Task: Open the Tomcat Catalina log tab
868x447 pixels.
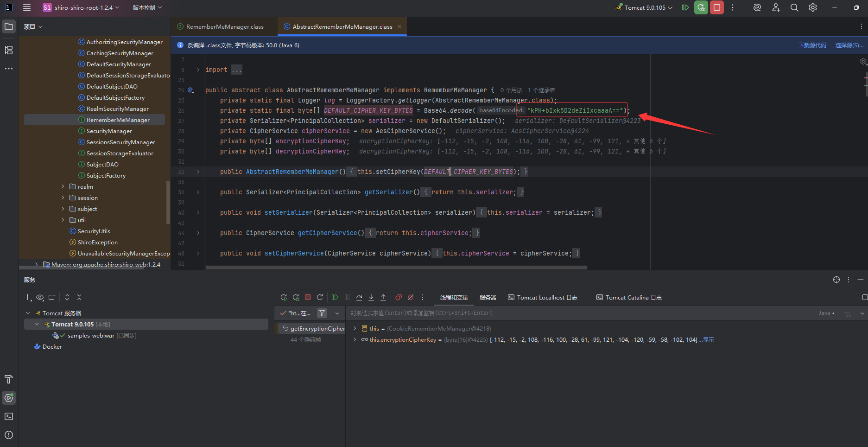Action: (x=629, y=297)
